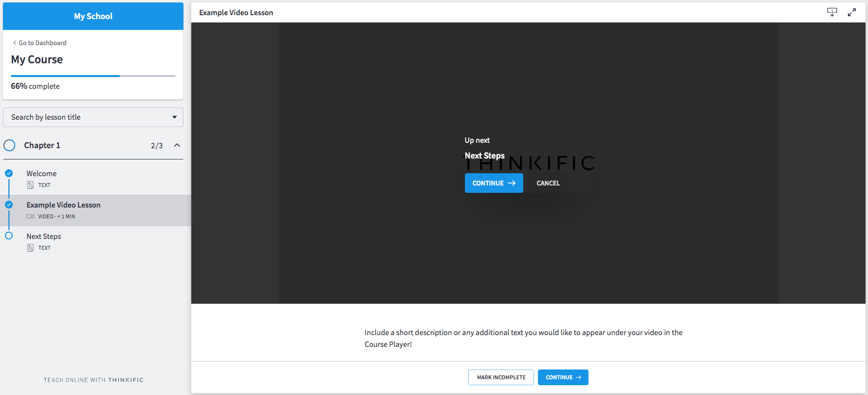Image resolution: width=868 pixels, height=395 pixels.
Task: Click the My School header
Action: click(93, 16)
